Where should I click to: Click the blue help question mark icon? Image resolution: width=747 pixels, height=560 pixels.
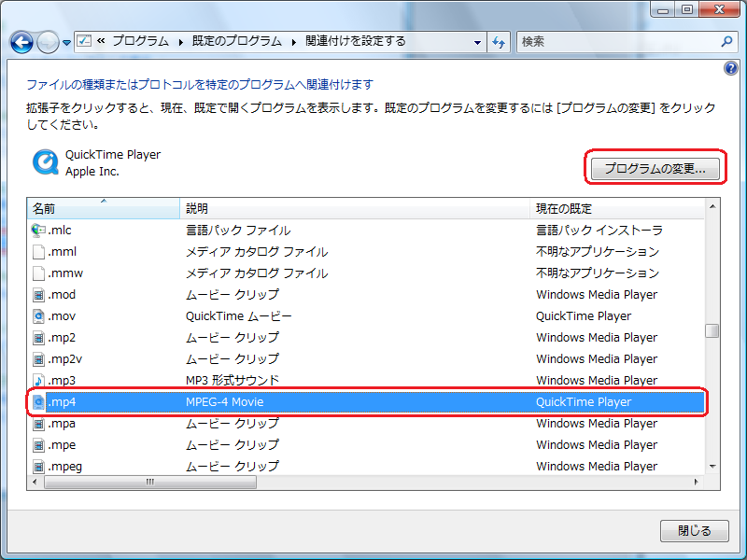pos(731,68)
